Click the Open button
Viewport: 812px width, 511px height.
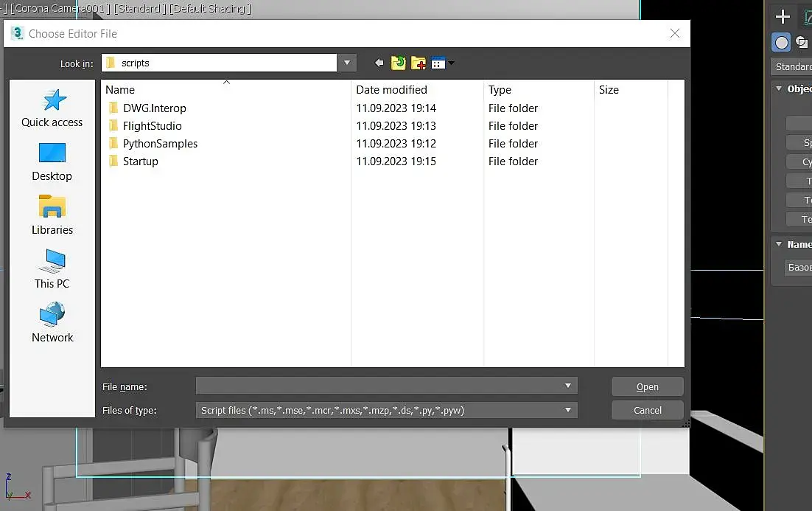(648, 386)
